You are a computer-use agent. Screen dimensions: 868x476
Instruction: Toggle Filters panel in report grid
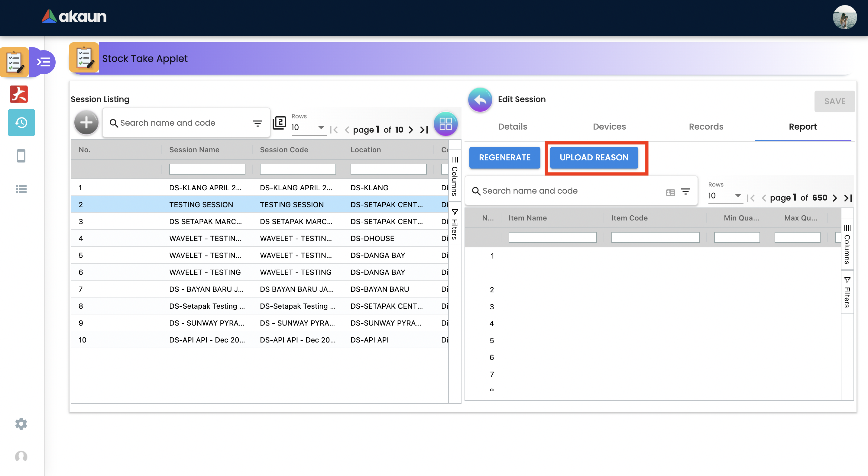point(847,292)
